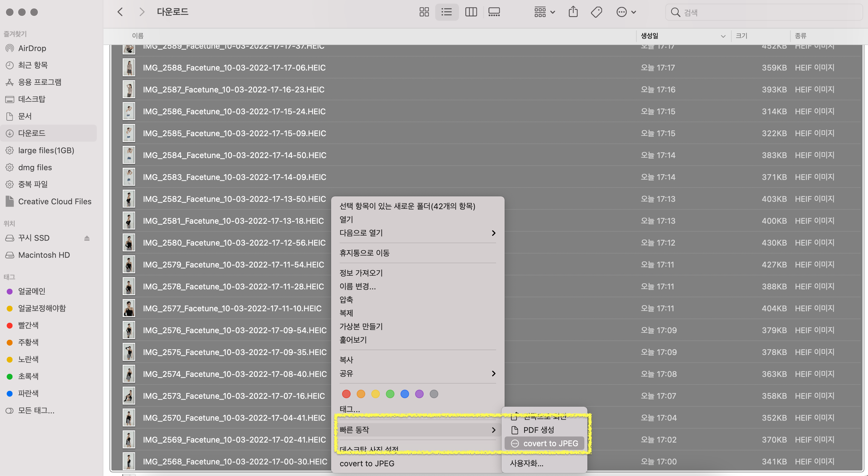Open AirDrop in the sidebar
The image size is (868, 476).
32,48
